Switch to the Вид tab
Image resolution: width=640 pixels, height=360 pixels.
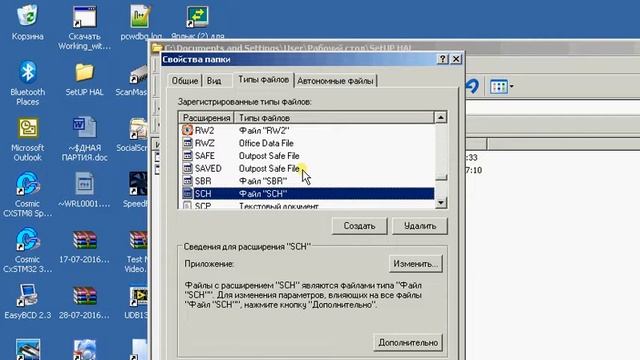pos(214,81)
